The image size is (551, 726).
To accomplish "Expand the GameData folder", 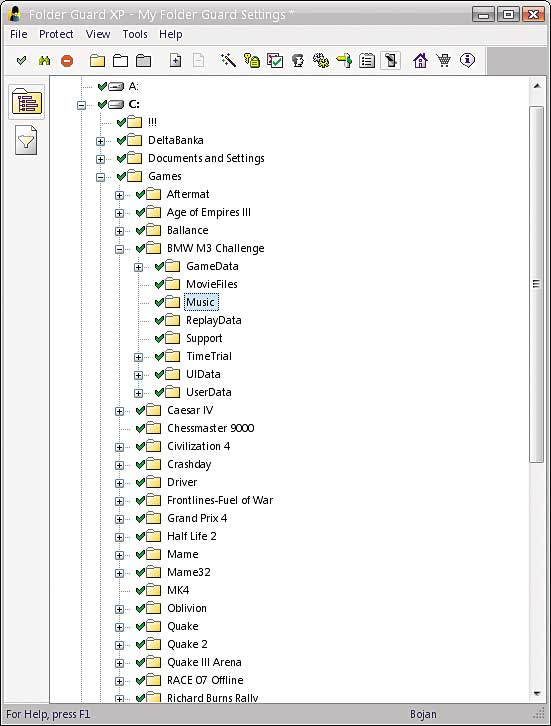I will click(138, 267).
